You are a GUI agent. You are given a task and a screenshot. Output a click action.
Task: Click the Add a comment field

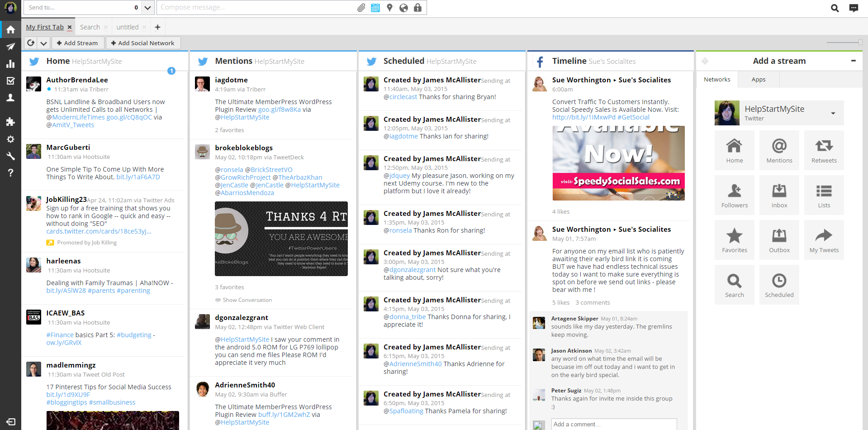coord(614,424)
